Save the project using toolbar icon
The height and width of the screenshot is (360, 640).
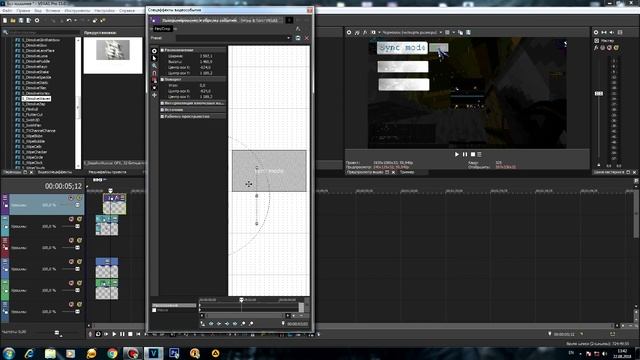pos(21,20)
